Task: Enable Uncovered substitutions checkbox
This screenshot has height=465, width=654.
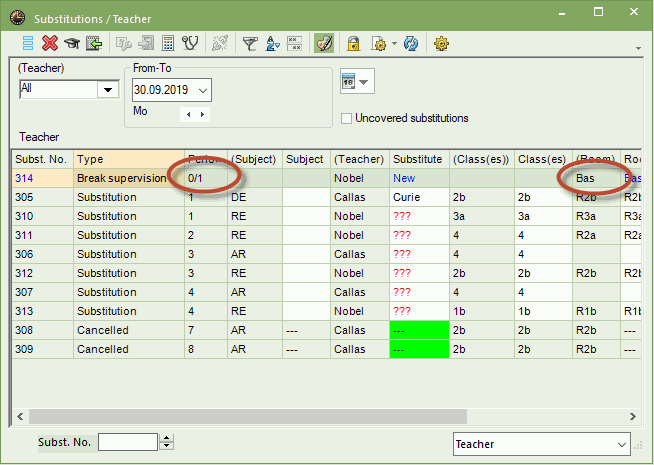Action: pyautogui.click(x=347, y=118)
